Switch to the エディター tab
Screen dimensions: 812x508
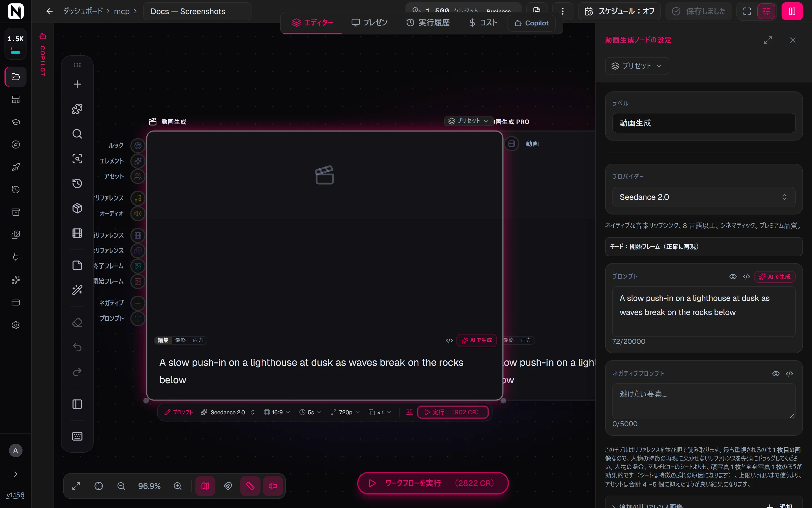pos(312,23)
